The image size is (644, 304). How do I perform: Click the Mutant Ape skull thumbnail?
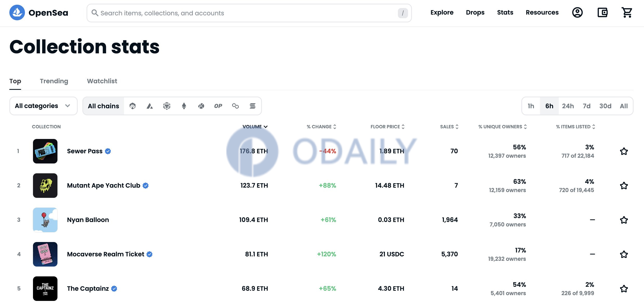[45, 186]
